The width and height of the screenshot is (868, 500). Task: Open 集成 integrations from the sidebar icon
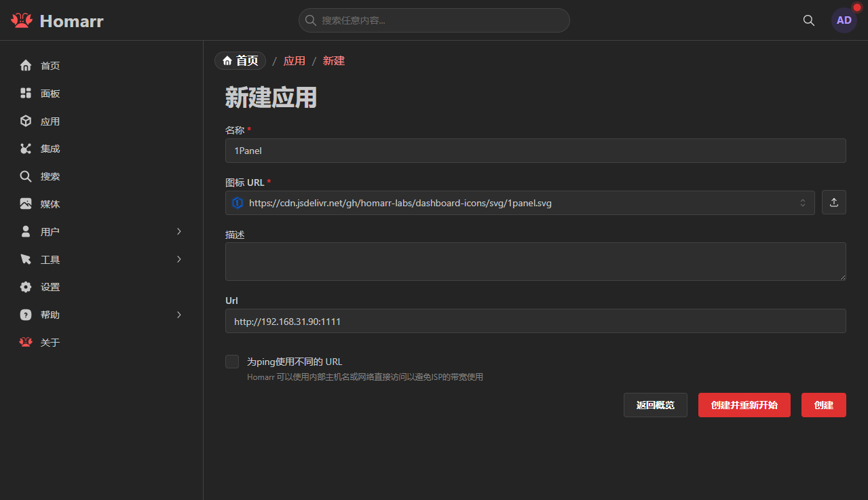[25, 148]
